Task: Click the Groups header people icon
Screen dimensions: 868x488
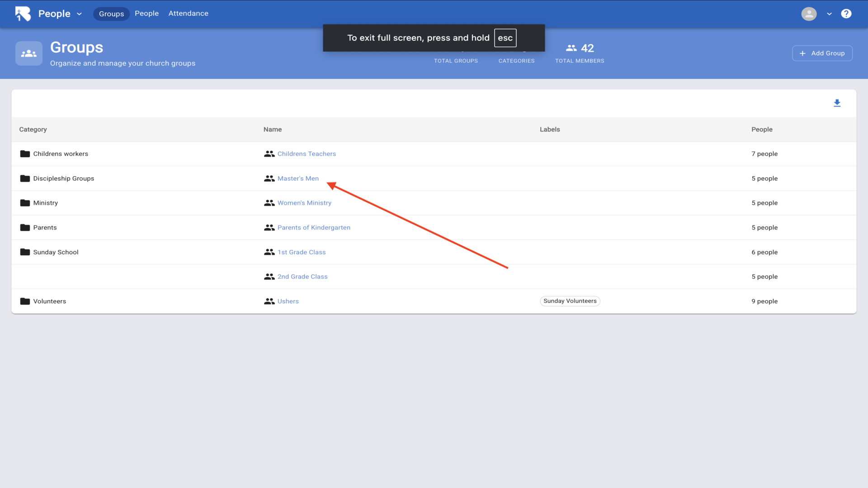Action: 29,53
